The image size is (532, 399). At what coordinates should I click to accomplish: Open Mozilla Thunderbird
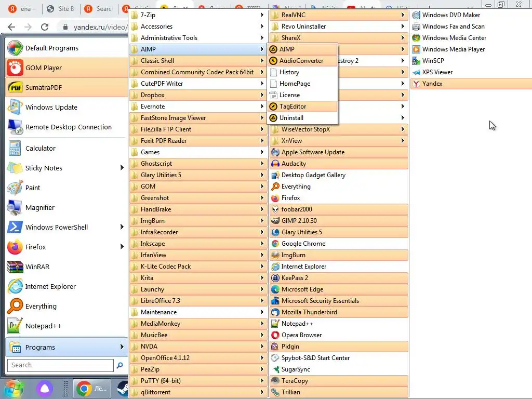(339, 312)
